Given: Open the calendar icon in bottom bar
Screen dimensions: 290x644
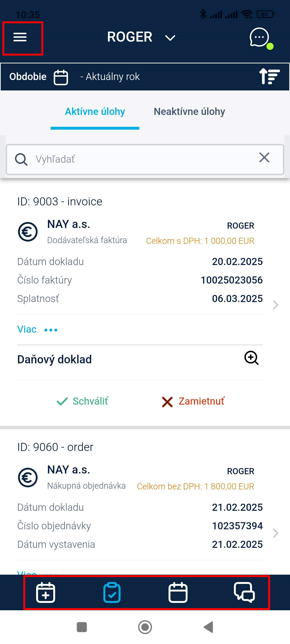Looking at the screenshot, I should (178, 592).
